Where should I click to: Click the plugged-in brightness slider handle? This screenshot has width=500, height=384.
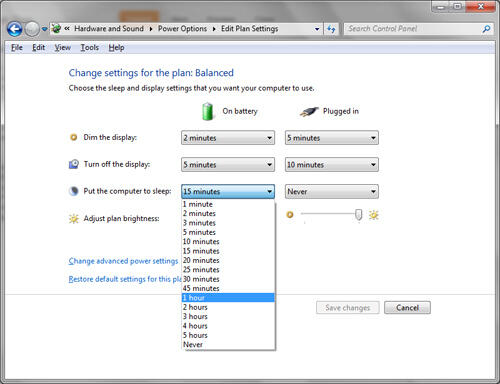[x=358, y=215]
